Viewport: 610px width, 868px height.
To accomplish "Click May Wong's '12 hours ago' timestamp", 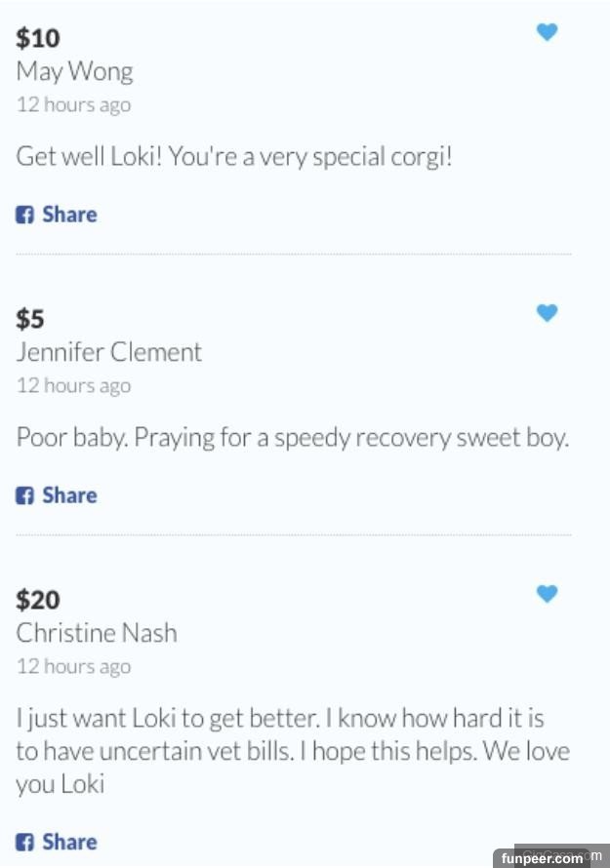I will pyautogui.click(x=73, y=104).
